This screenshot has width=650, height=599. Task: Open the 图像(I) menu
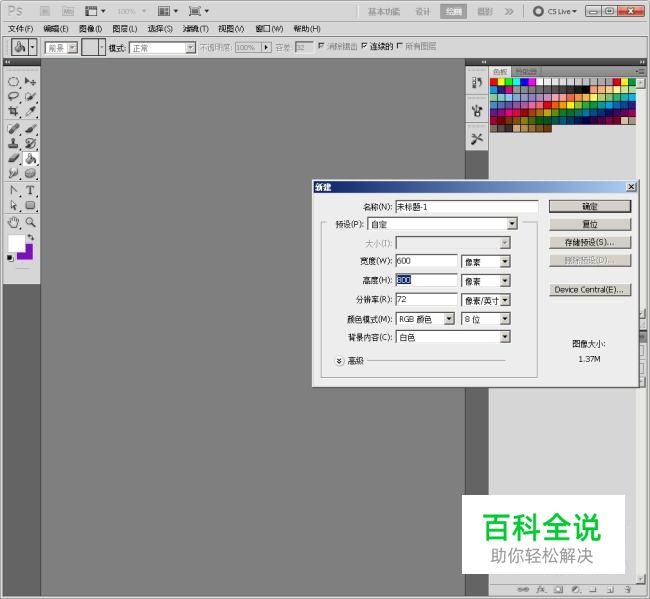[x=90, y=29]
